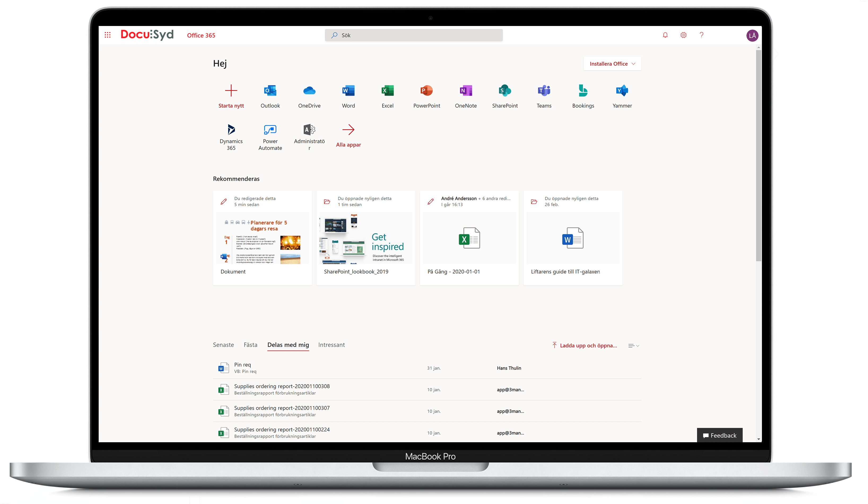868x504 pixels.
Task: Click the Rekommenderas heading
Action: tap(236, 179)
